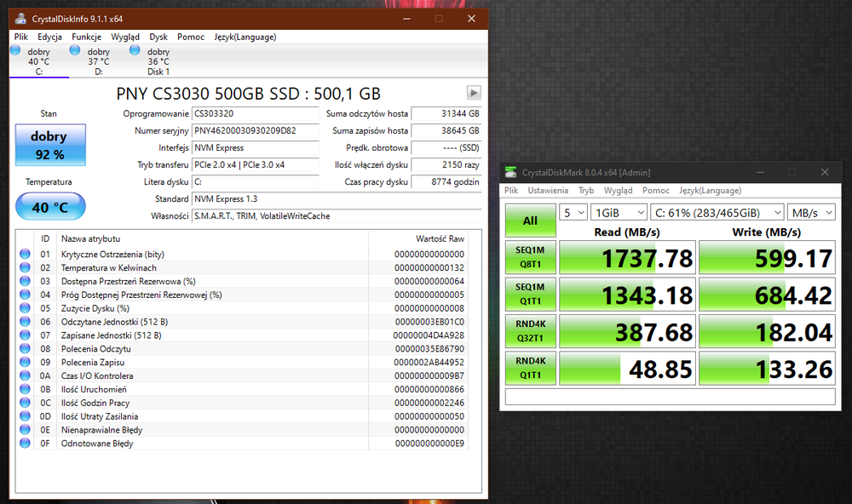This screenshot has width=852, height=504.
Task: Click status orb for attribute 0E Nienaprawialne Błędy
Action: [x=25, y=430]
